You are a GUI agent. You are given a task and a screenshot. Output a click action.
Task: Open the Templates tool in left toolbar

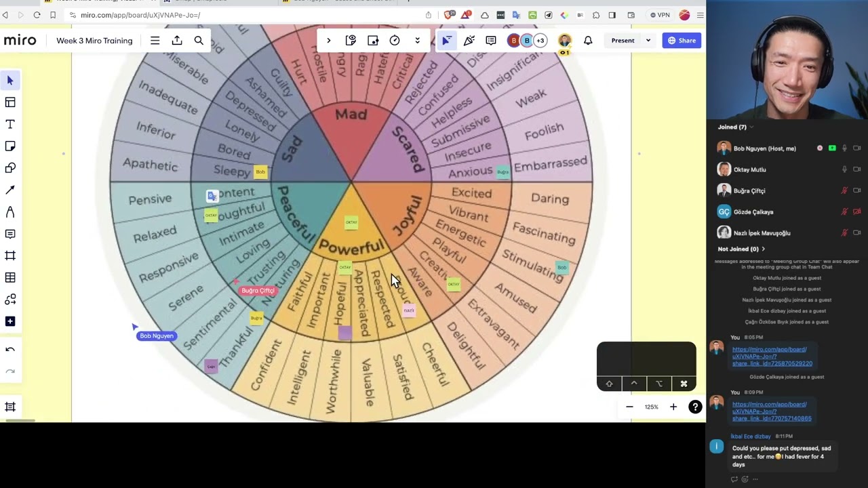coord(10,102)
